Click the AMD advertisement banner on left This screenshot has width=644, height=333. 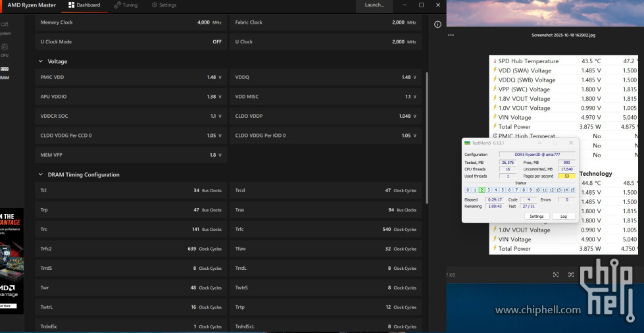[12, 261]
